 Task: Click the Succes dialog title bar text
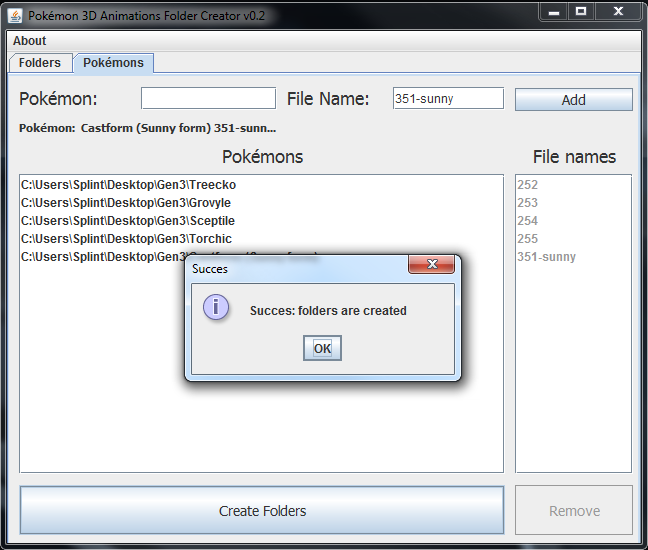210,269
